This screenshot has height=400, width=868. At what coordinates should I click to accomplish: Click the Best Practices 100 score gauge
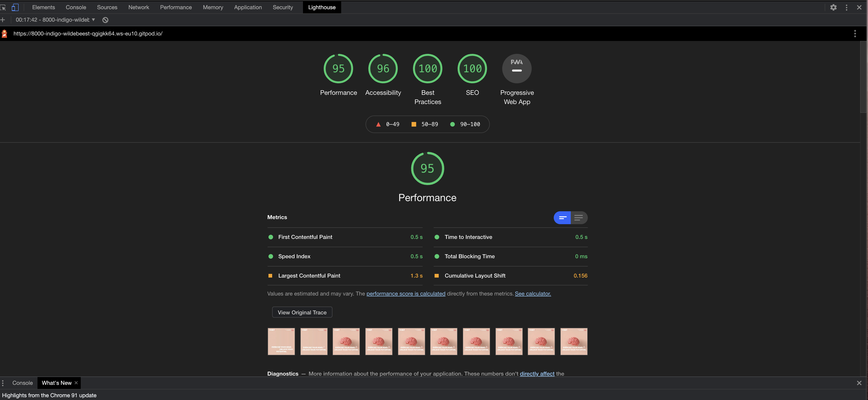pos(428,68)
